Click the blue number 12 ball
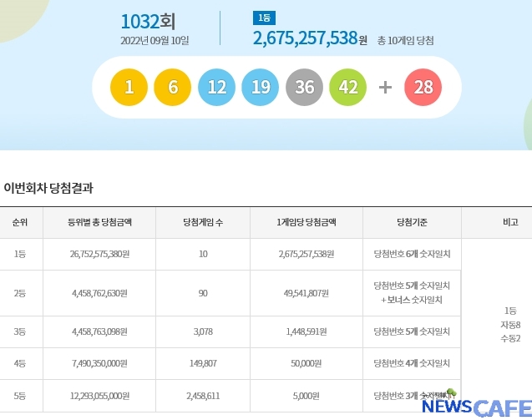The height and width of the screenshot is (420, 532). 216,87
